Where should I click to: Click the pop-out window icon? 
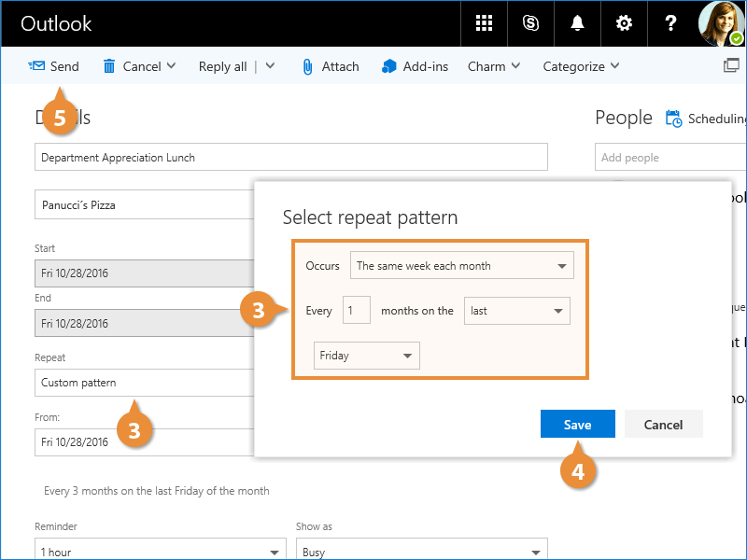coord(731,66)
